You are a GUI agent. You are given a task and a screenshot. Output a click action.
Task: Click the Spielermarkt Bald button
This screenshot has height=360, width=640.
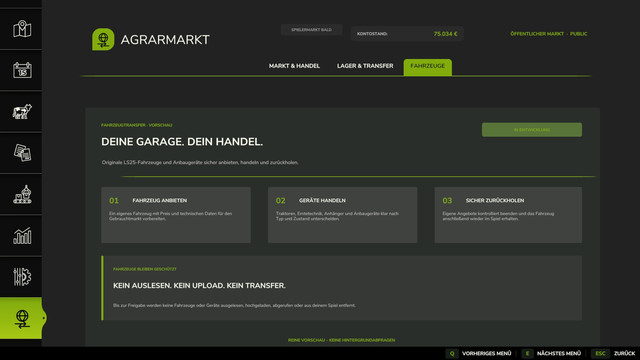coord(311,30)
